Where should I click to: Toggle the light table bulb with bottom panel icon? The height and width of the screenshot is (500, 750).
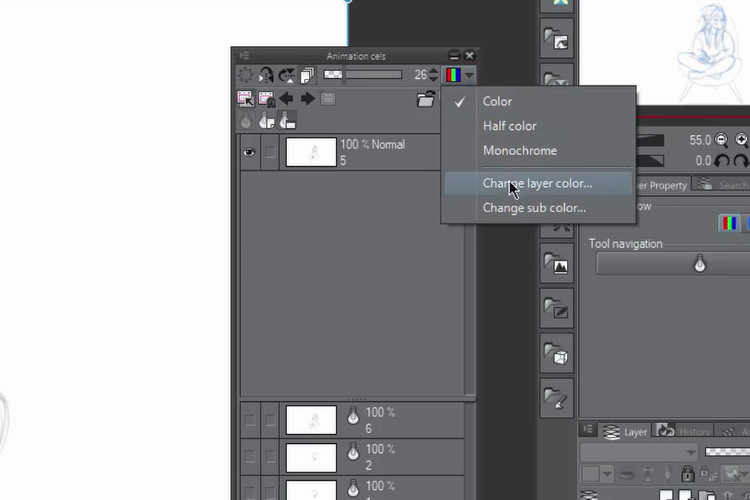pos(287,121)
